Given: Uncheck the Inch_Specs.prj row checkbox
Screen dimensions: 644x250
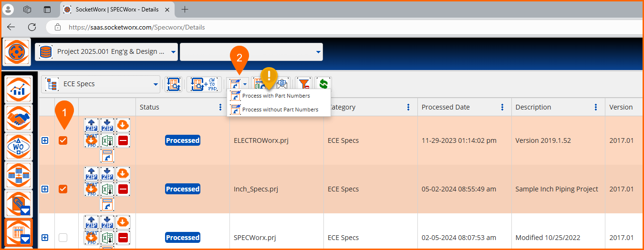Looking at the screenshot, I should [x=63, y=189].
